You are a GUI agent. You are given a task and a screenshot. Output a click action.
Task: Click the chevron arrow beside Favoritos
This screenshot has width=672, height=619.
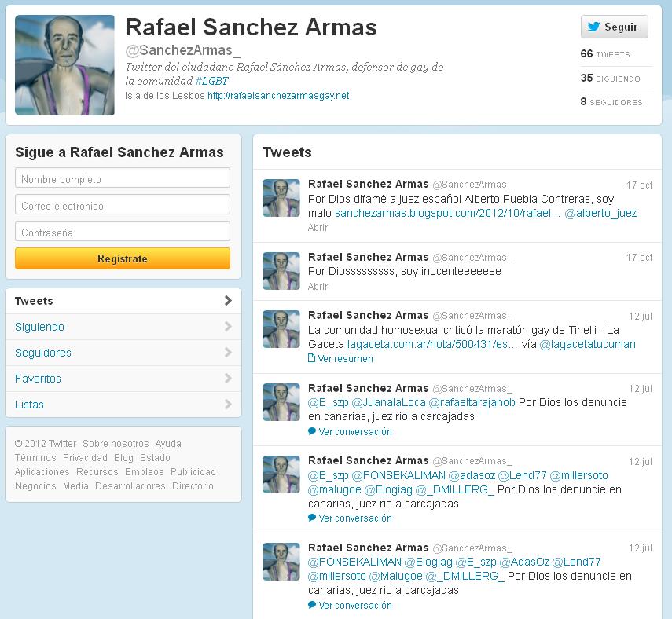228,379
